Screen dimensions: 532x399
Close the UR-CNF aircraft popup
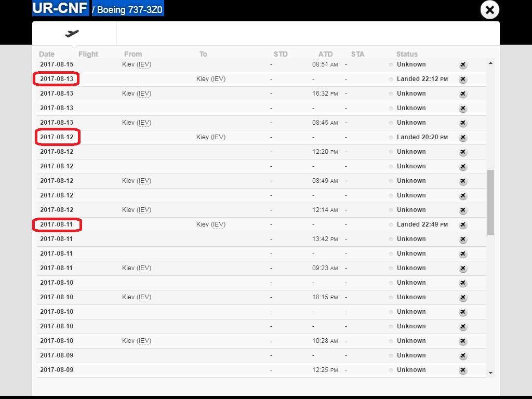(x=489, y=10)
